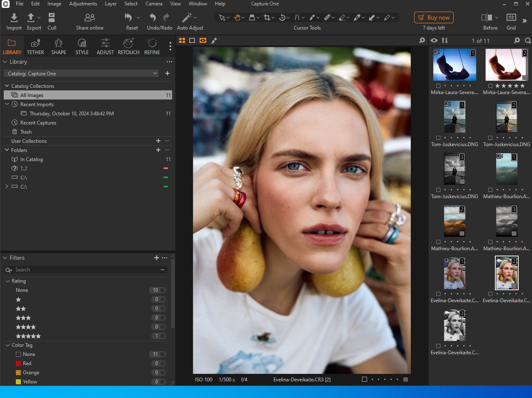Select the Heal bandage cursor tool

pyautogui.click(x=327, y=17)
